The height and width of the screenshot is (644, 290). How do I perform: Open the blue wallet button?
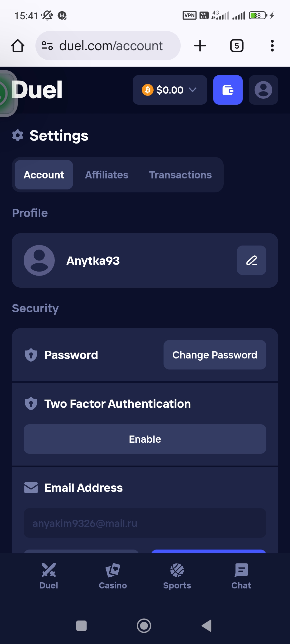pos(228,90)
